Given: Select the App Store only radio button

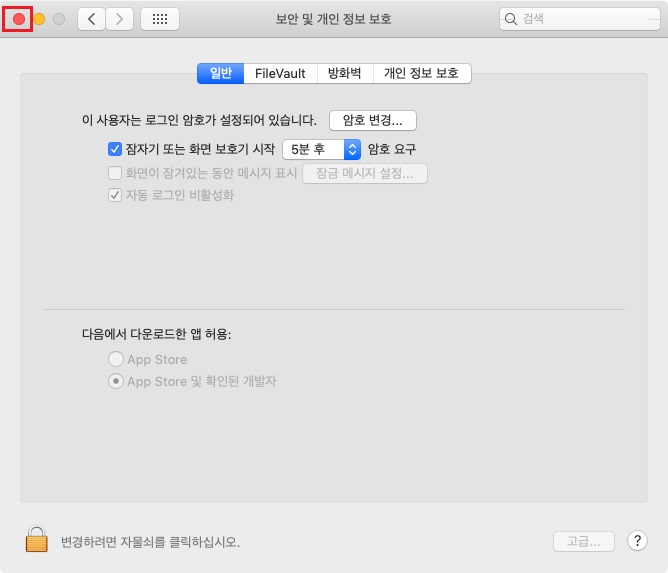Looking at the screenshot, I should coord(116,359).
